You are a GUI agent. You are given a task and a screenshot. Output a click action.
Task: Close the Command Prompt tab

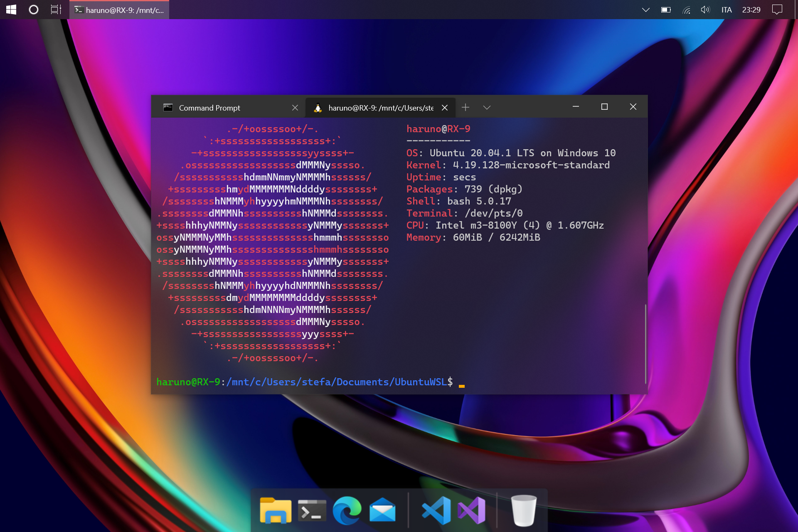point(295,108)
